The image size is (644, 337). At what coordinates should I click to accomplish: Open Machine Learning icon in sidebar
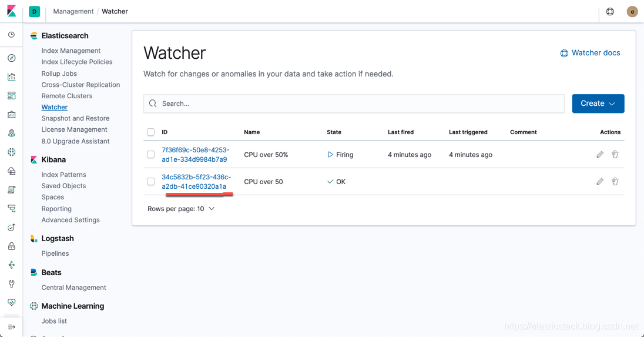click(x=12, y=152)
